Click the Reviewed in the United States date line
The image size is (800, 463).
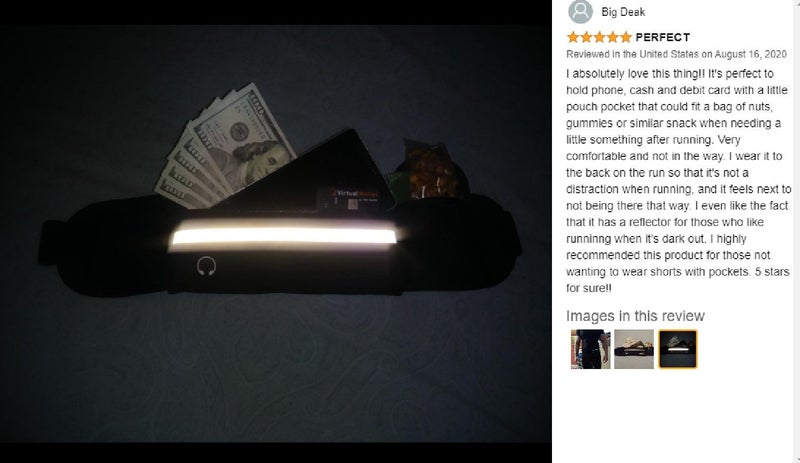(677, 54)
